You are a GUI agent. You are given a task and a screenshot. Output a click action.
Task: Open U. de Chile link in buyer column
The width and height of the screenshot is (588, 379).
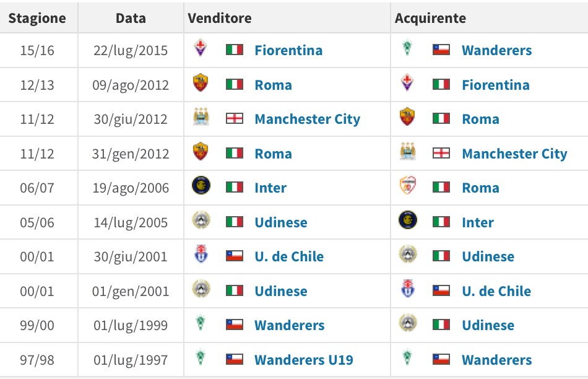click(496, 291)
